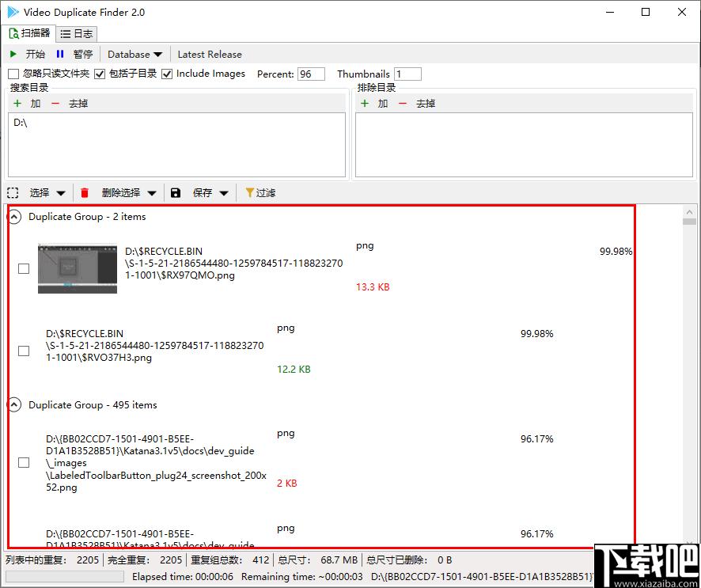Open the 保存 dropdown arrow
Viewport: 701px width, 588px height.
(224, 193)
